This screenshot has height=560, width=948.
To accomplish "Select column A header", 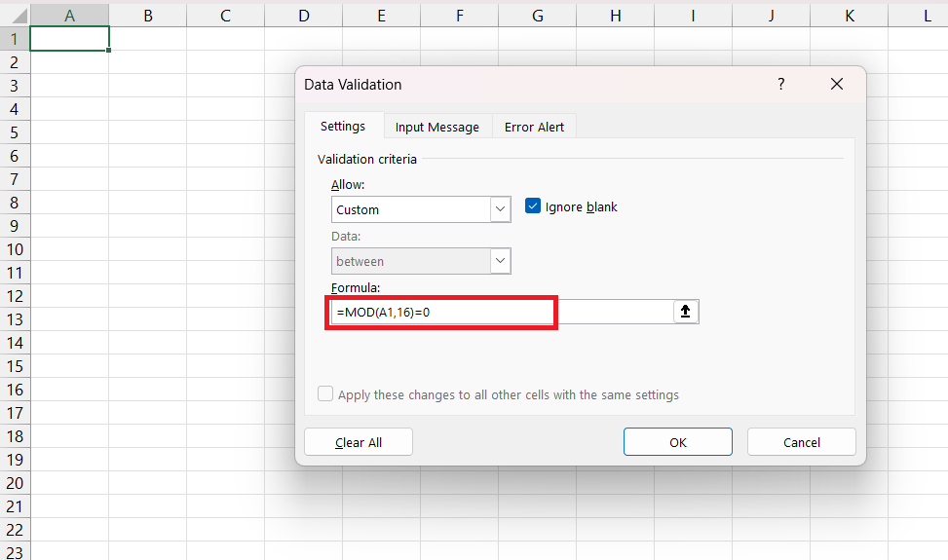I will point(69,16).
